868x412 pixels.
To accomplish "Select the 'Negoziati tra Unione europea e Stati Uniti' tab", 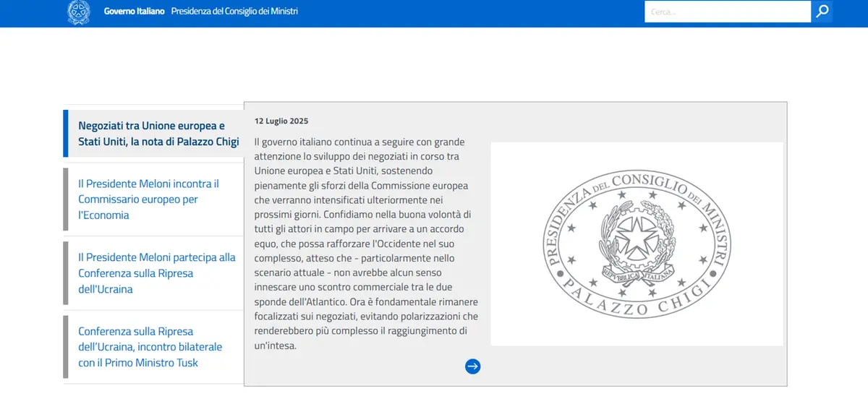I will pos(153,134).
